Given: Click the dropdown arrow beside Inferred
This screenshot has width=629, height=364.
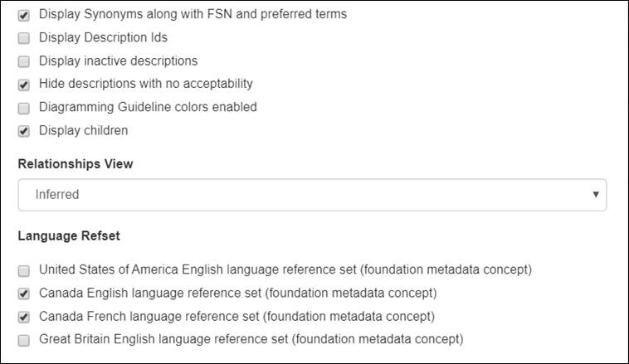Looking at the screenshot, I should [x=596, y=194].
